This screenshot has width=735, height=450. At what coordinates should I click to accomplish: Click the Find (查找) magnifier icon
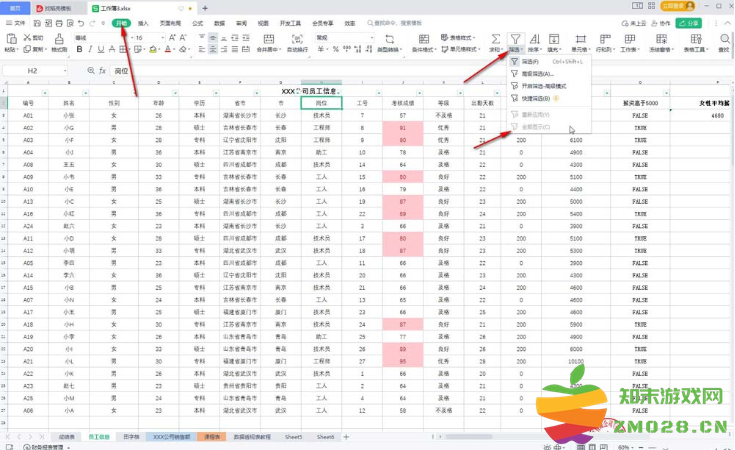(x=723, y=37)
